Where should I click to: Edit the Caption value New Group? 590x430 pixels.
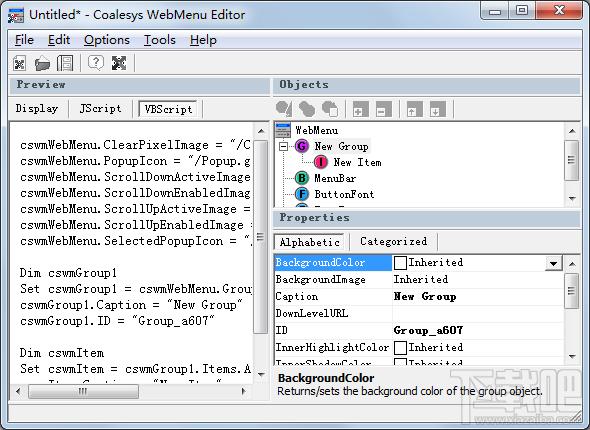point(425,296)
